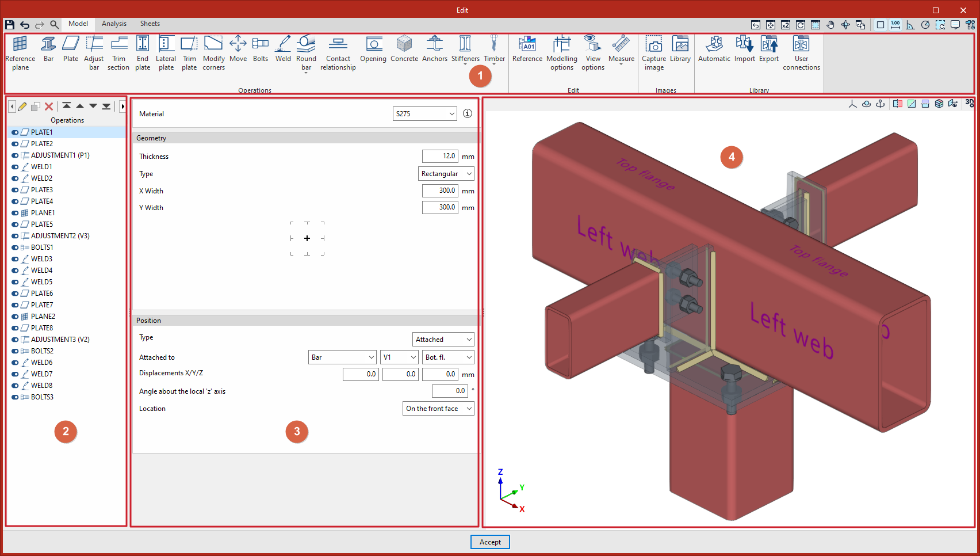
Task: Click the Thickness input field
Action: coord(440,156)
